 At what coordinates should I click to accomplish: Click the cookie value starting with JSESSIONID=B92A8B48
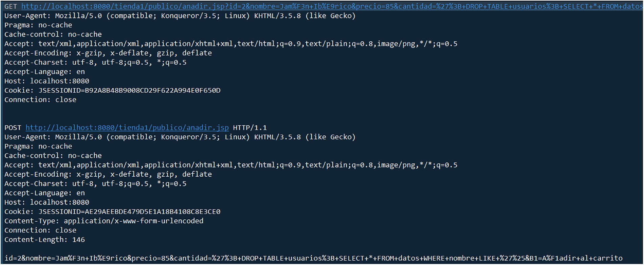tap(129, 90)
